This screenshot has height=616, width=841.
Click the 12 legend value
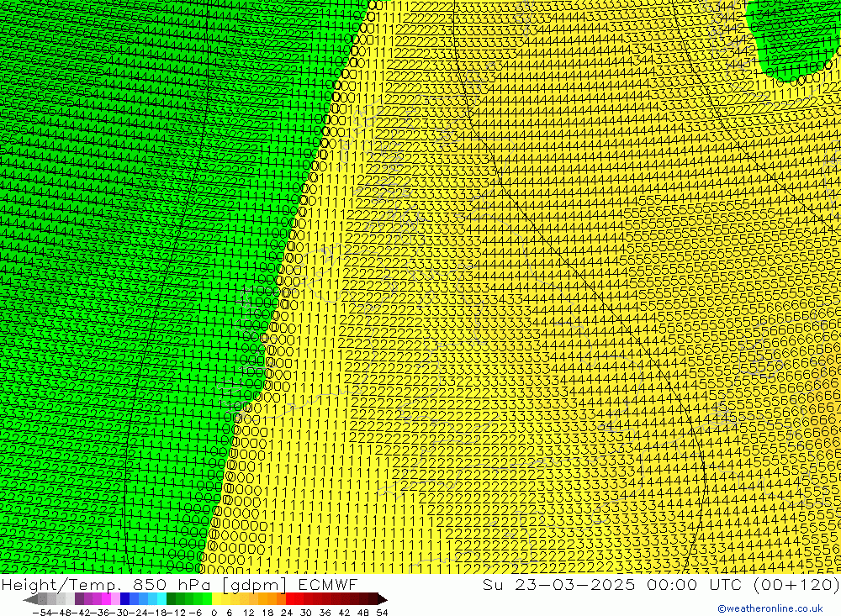(249, 613)
